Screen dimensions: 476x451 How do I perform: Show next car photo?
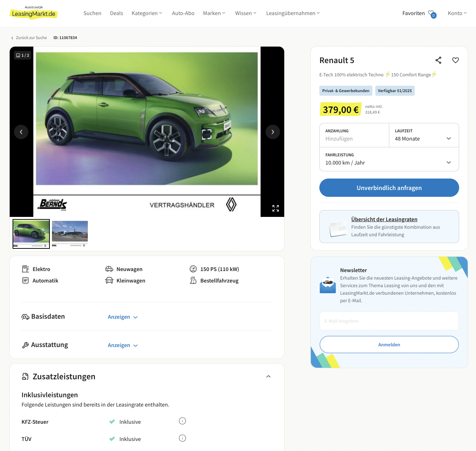pos(273,132)
